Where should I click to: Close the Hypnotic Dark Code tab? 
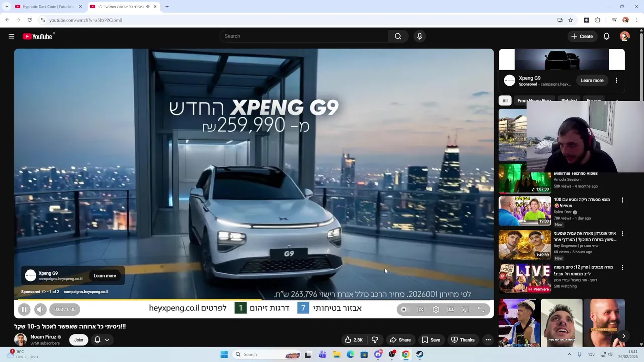tap(80, 7)
